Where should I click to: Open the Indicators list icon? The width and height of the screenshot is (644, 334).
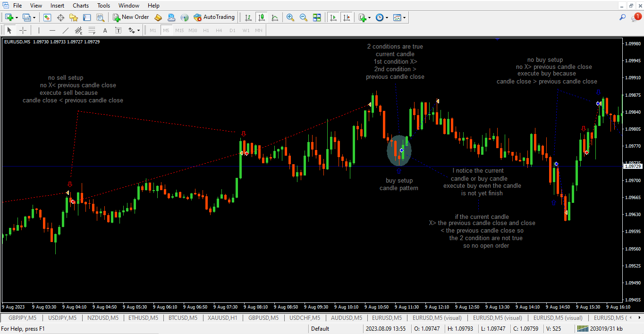pos(362,17)
